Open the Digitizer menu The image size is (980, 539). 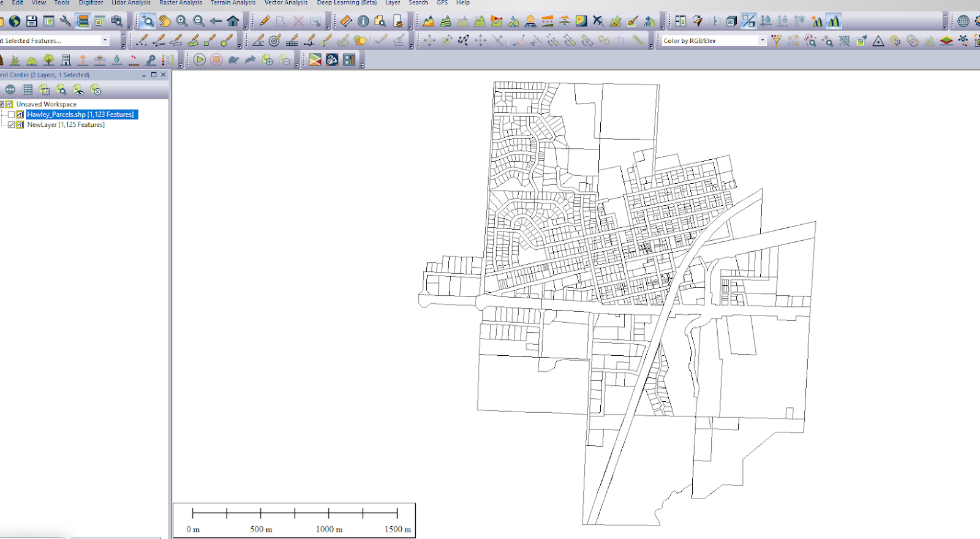coord(91,3)
